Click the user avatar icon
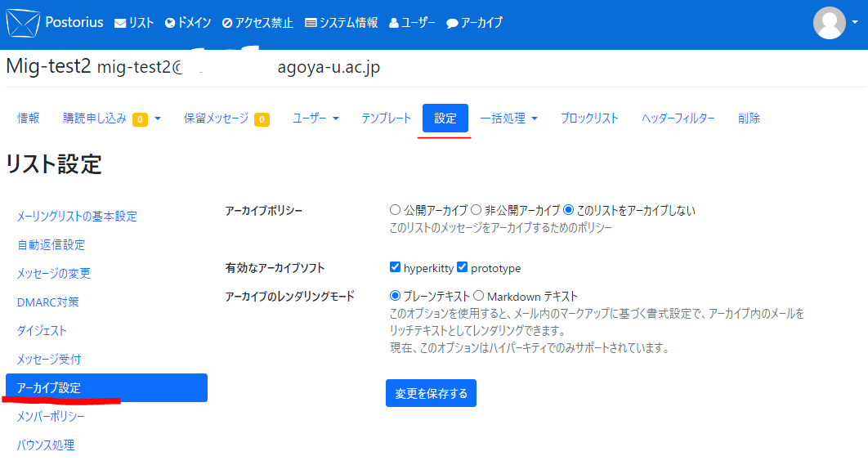Screen dimensions: 868x465 pyautogui.click(x=829, y=23)
